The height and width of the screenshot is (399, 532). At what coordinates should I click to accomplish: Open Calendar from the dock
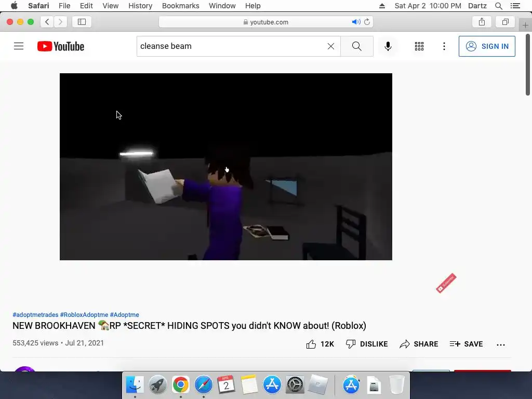[226, 385]
